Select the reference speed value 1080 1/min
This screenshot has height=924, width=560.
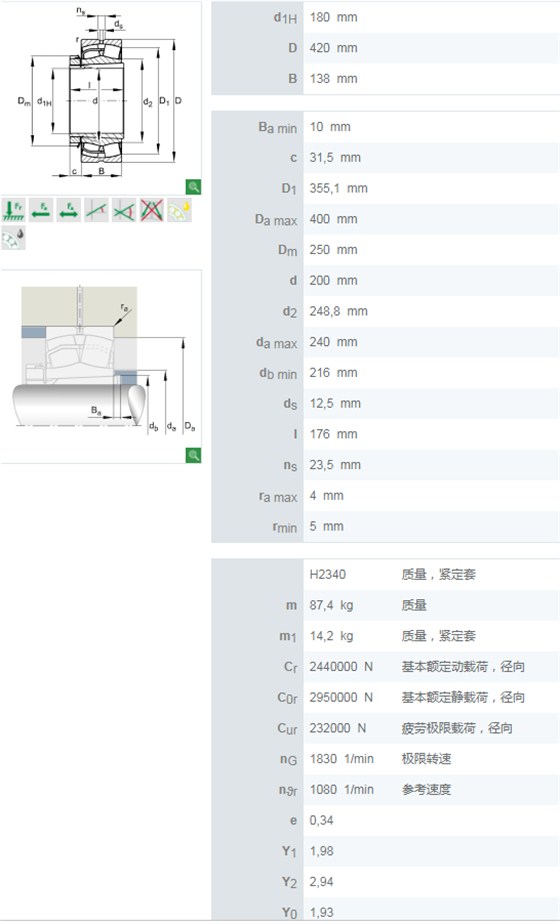click(341, 790)
